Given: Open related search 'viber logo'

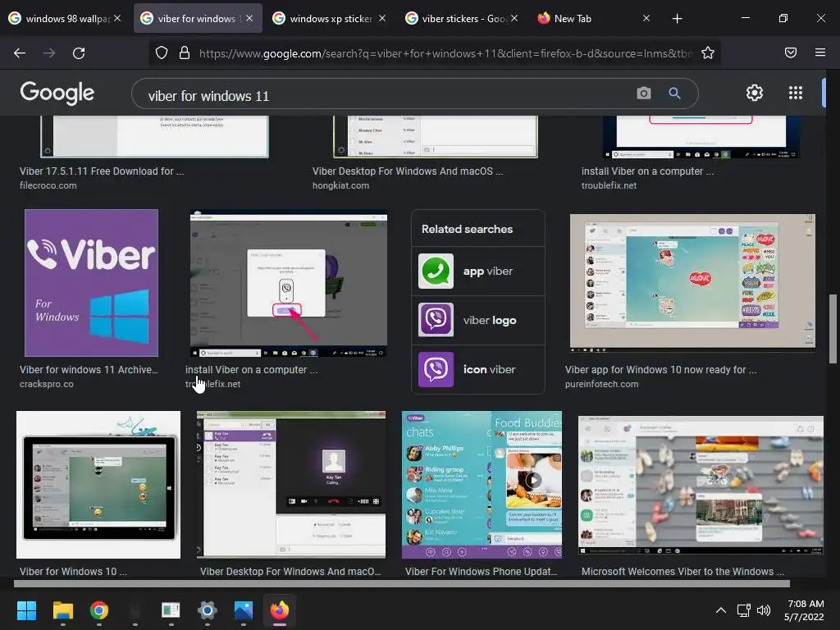Looking at the screenshot, I should [478, 320].
